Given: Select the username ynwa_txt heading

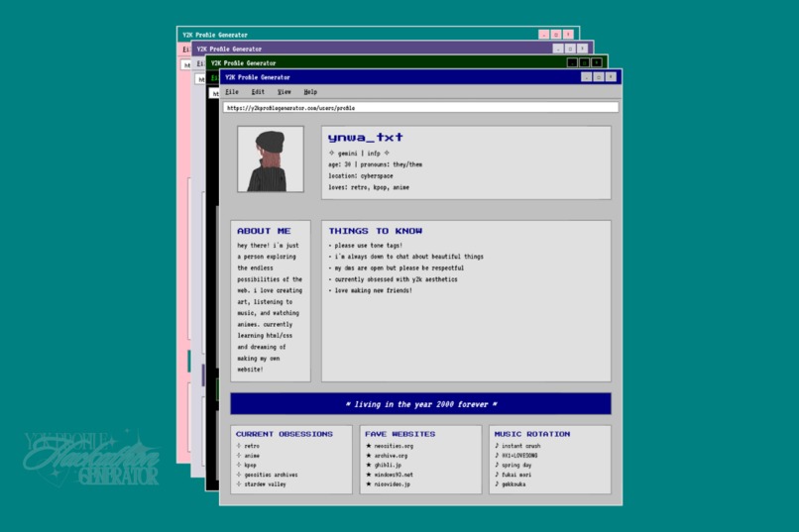Looking at the screenshot, I should pos(366,138).
